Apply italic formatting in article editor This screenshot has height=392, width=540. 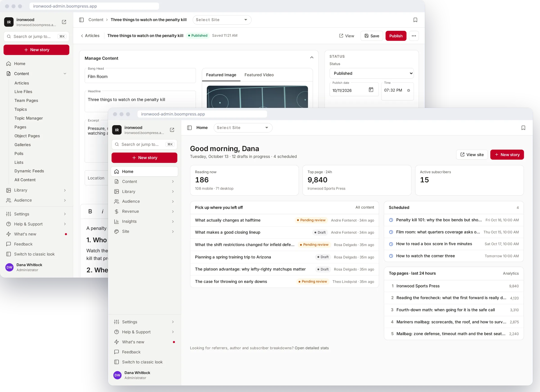click(x=103, y=211)
